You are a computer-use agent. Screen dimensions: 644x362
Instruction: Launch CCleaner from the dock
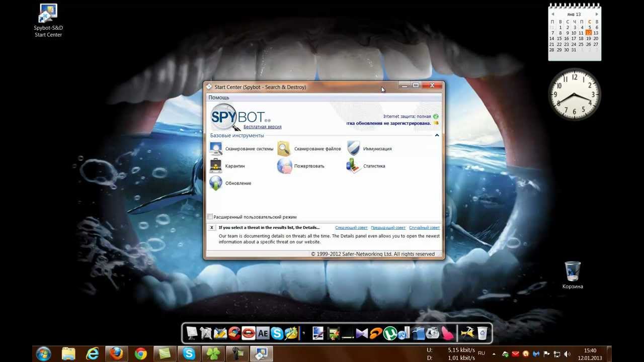coord(234,333)
